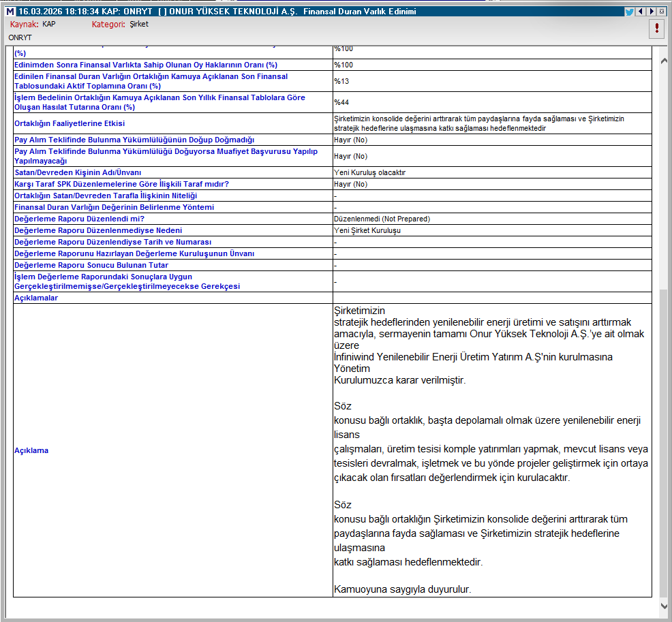Select 'Ortaklığın Faaliyetlerine Etkisi' label
The height and width of the screenshot is (622, 672).
pos(70,123)
